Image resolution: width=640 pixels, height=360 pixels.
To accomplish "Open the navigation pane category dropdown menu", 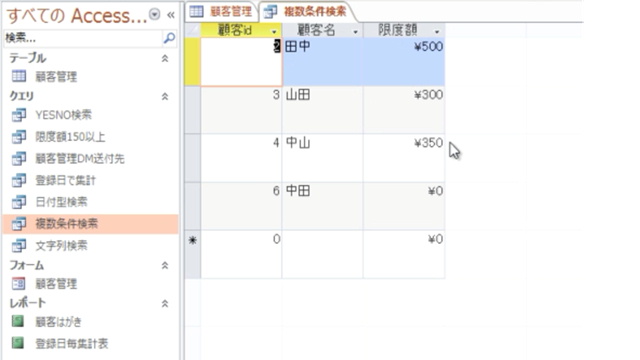I will point(155,15).
